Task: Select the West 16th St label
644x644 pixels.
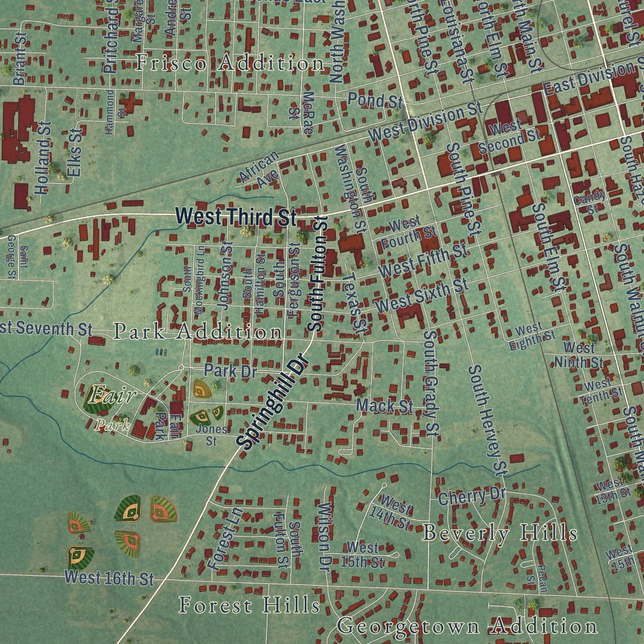Action: tap(109, 577)
